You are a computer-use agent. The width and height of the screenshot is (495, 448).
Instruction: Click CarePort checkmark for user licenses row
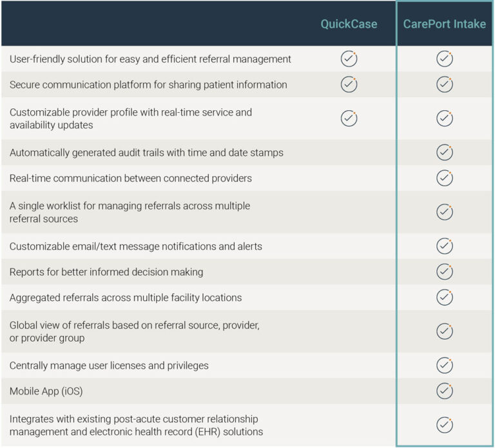tap(445, 365)
